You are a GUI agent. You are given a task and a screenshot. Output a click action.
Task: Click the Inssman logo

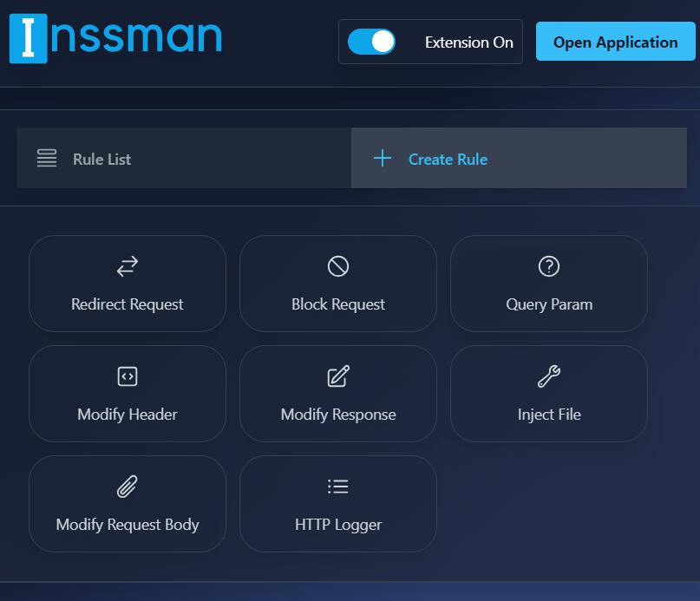pyautogui.click(x=115, y=38)
